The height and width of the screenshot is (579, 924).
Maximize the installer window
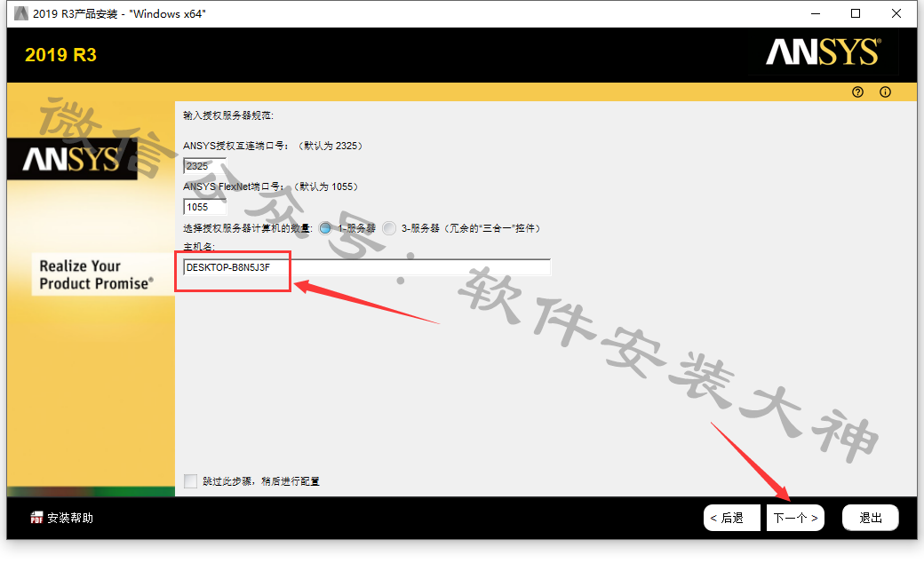click(856, 13)
